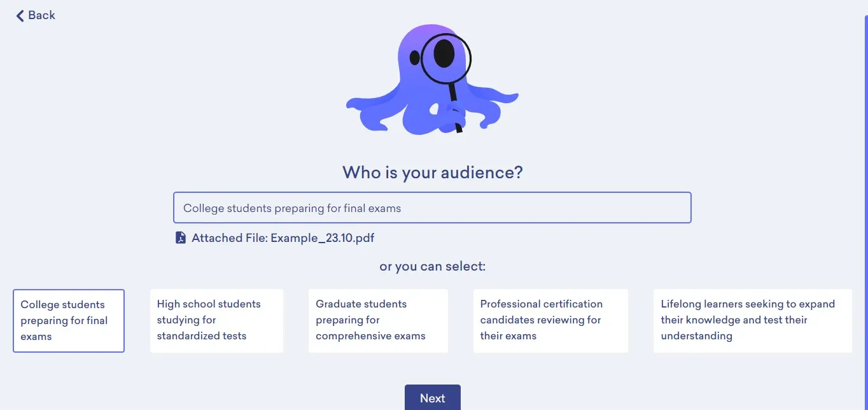This screenshot has height=410, width=868.
Task: Click the octopus mascot's magnifying glass lens
Action: 445,59
